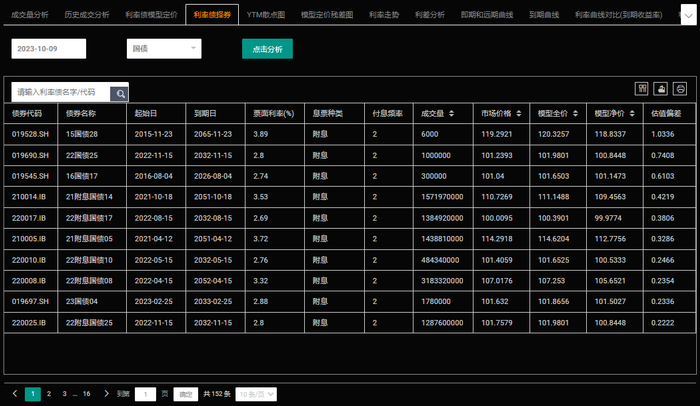Click the search magnifier icon
The height and width of the screenshot is (406, 700).
click(120, 94)
